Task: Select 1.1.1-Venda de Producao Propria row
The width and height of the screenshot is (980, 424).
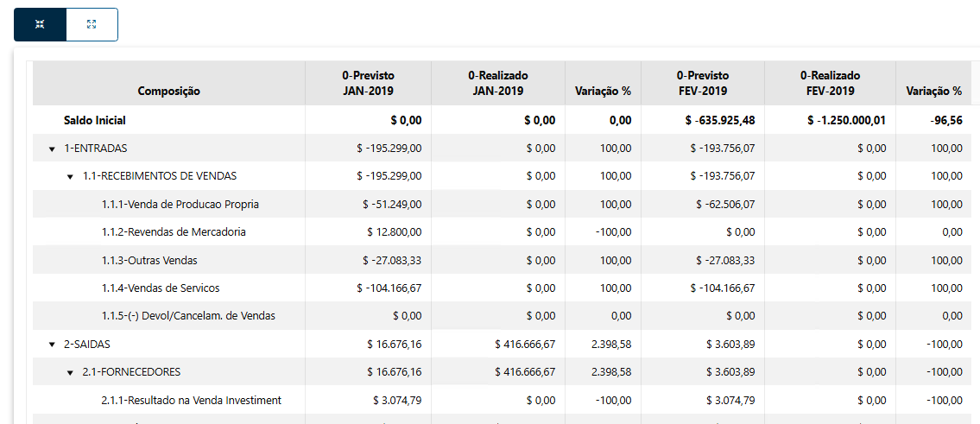Action: [180, 205]
